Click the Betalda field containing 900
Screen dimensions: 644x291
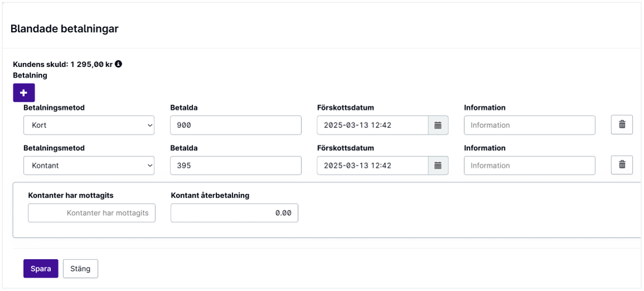pos(236,125)
